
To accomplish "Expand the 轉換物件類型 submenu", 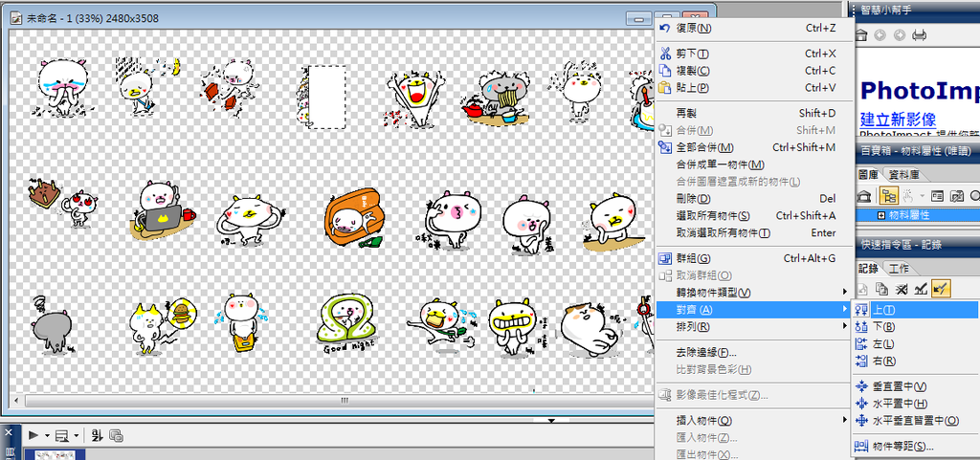I will [x=754, y=292].
